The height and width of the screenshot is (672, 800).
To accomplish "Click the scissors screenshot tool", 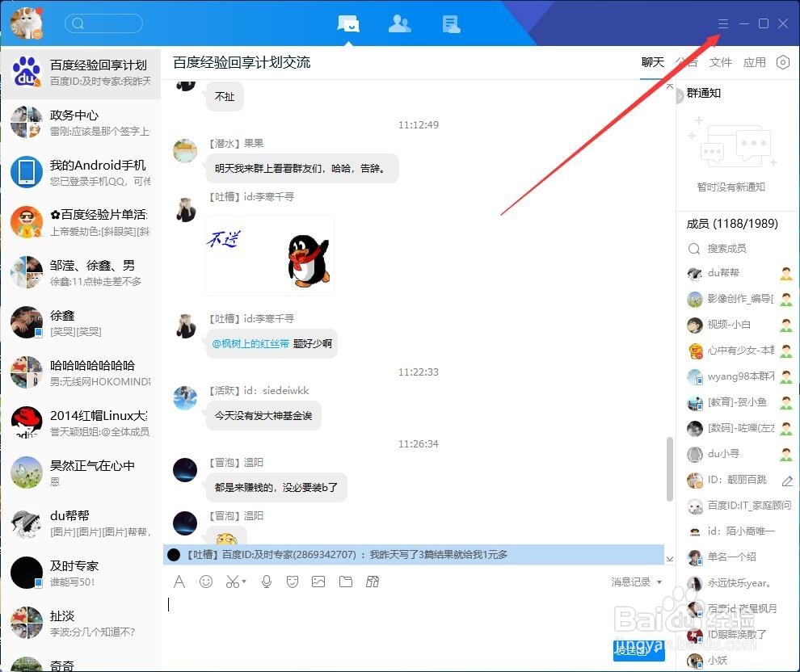I will (233, 582).
